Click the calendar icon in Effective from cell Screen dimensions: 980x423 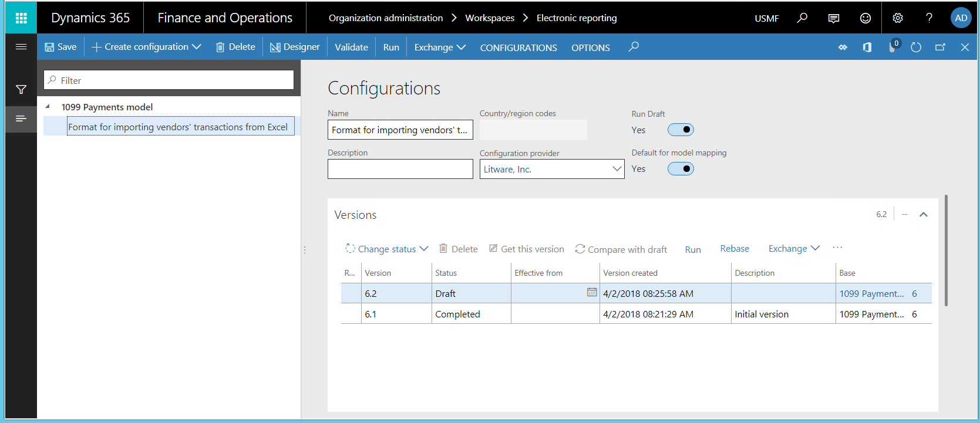(x=592, y=292)
